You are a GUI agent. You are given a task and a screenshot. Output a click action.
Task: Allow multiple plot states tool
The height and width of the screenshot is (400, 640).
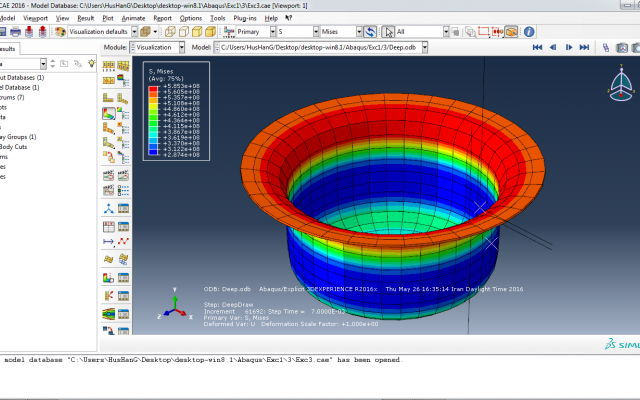109,157
